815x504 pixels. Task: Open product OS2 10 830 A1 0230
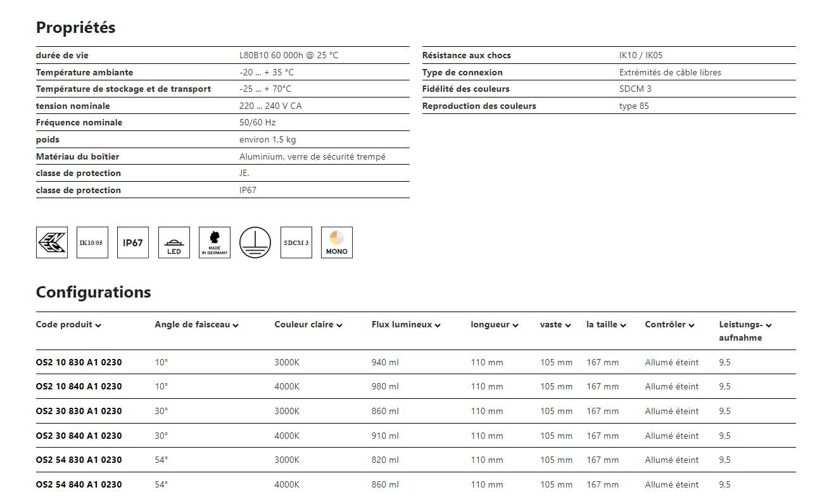(79, 362)
